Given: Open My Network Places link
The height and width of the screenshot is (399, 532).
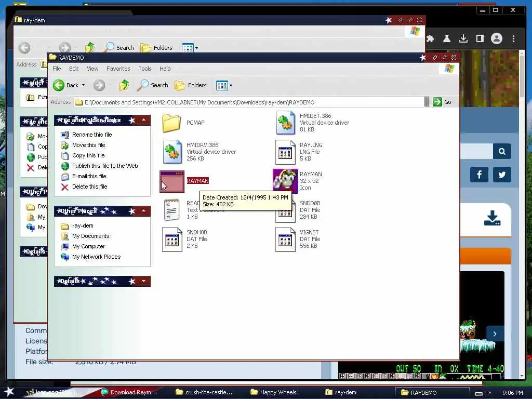Looking at the screenshot, I should tap(96, 257).
